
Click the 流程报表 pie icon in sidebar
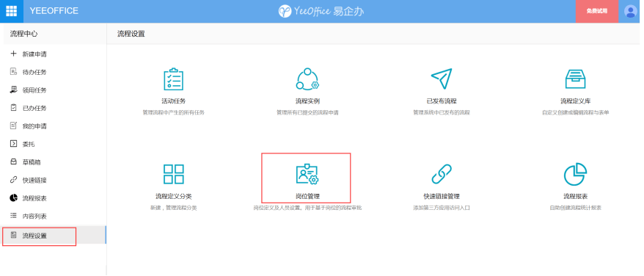click(13, 198)
